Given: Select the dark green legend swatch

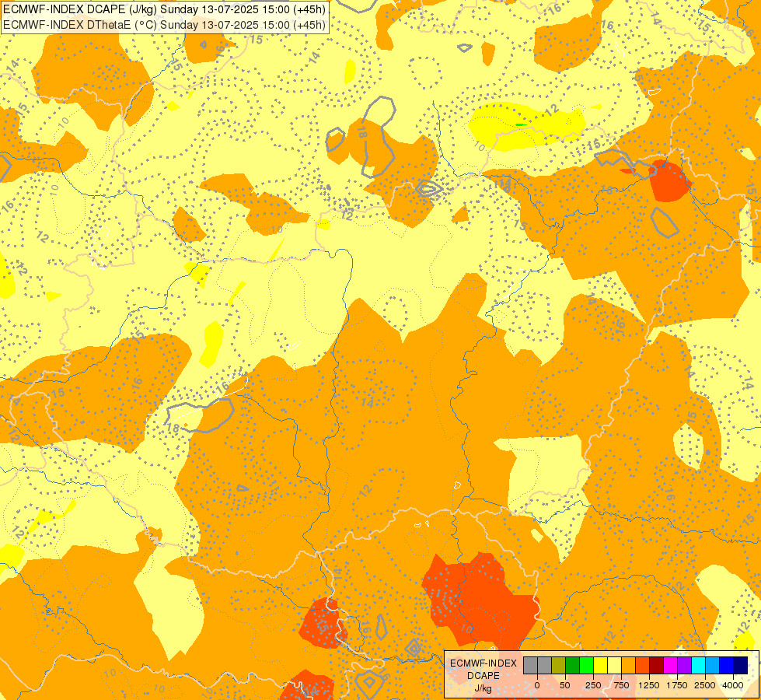Looking at the screenshot, I should [573, 666].
